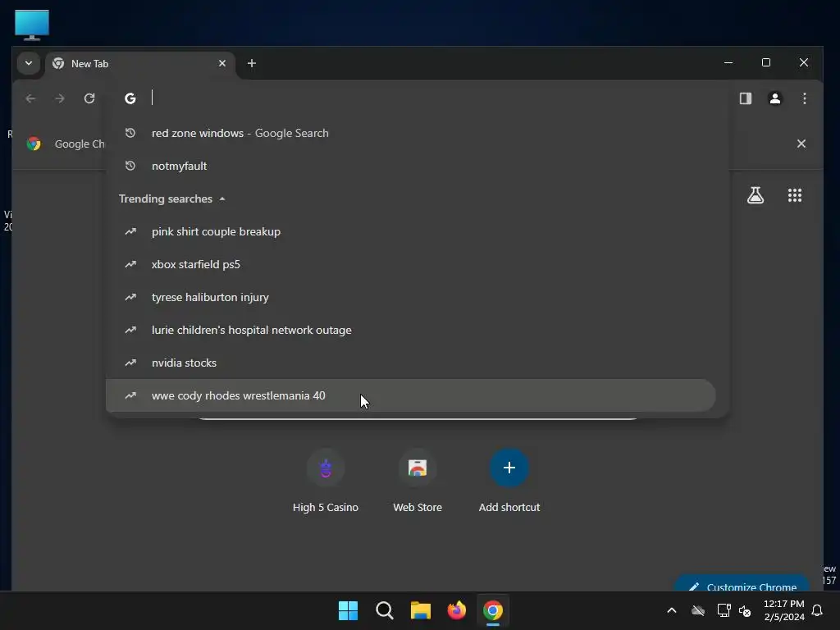Open the Windows Start menu
This screenshot has width=840, height=630.
[348, 610]
